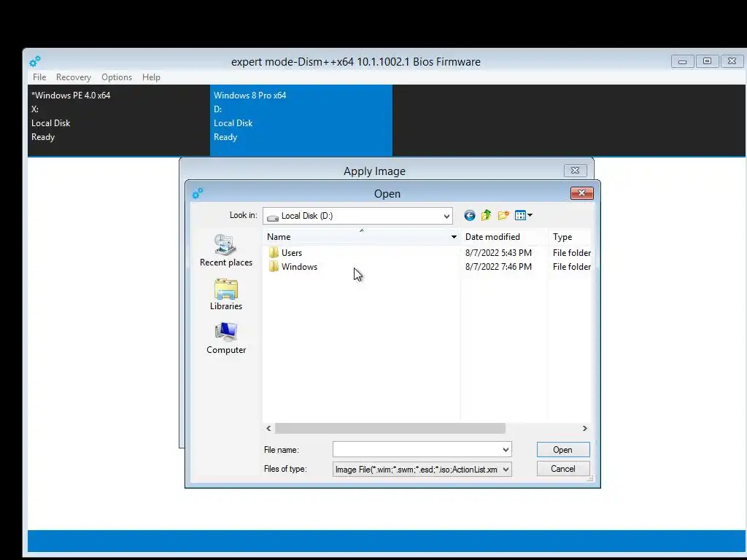
Task: Expand the Look in drive dropdown
Action: [x=446, y=216]
